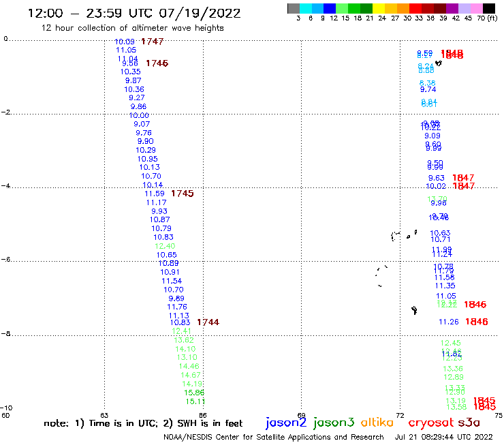Click the green wave height value '14.10'
Viewport: 504px width, 443px height.
pos(185,349)
